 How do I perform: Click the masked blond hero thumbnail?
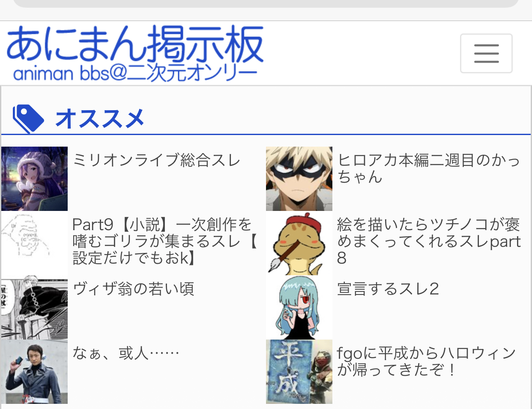[x=299, y=179]
